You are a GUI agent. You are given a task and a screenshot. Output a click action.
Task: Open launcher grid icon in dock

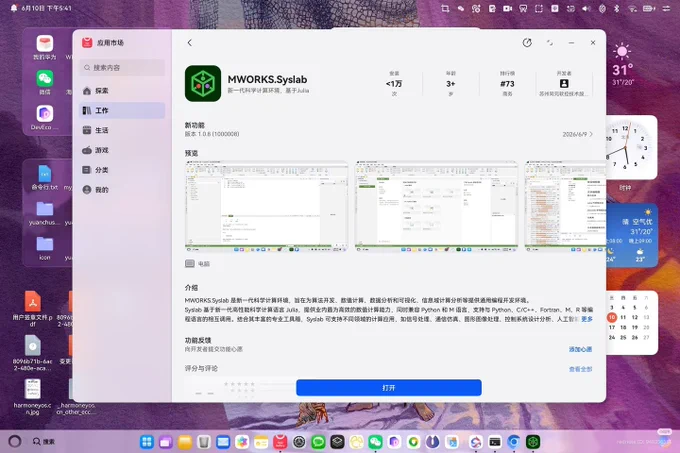coord(147,442)
